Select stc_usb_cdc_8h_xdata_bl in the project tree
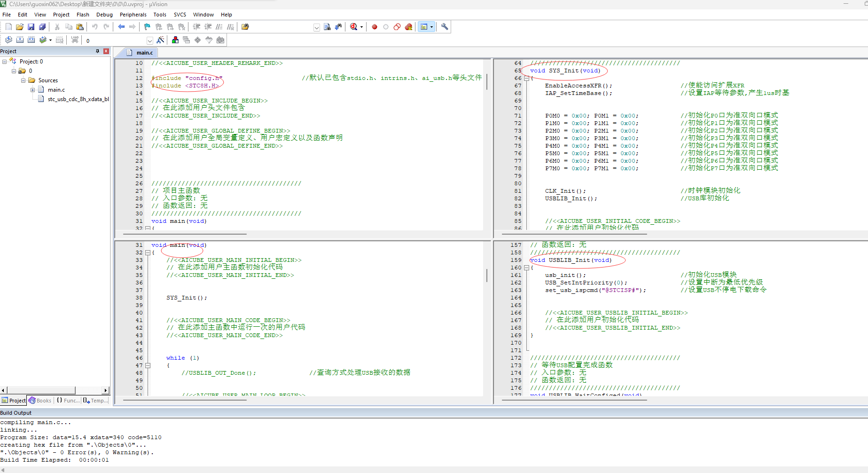Viewport: 868px width, 473px height. (78, 99)
